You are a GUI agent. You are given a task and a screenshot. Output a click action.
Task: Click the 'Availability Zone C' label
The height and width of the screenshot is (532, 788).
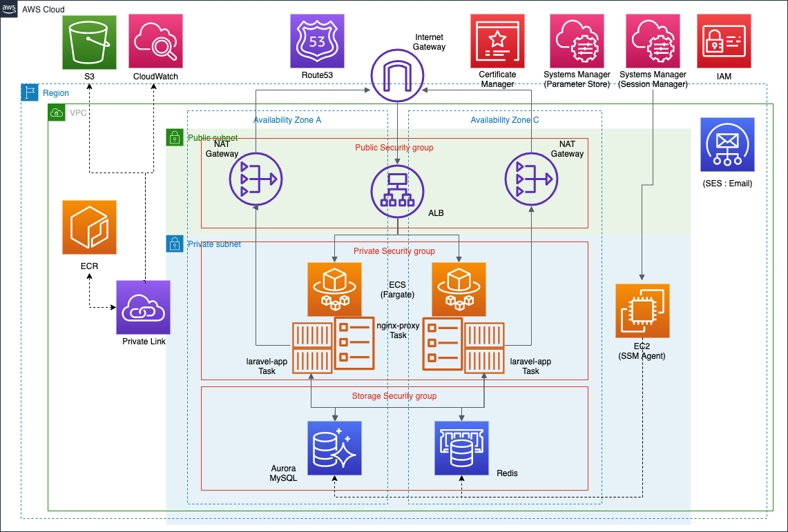point(505,120)
